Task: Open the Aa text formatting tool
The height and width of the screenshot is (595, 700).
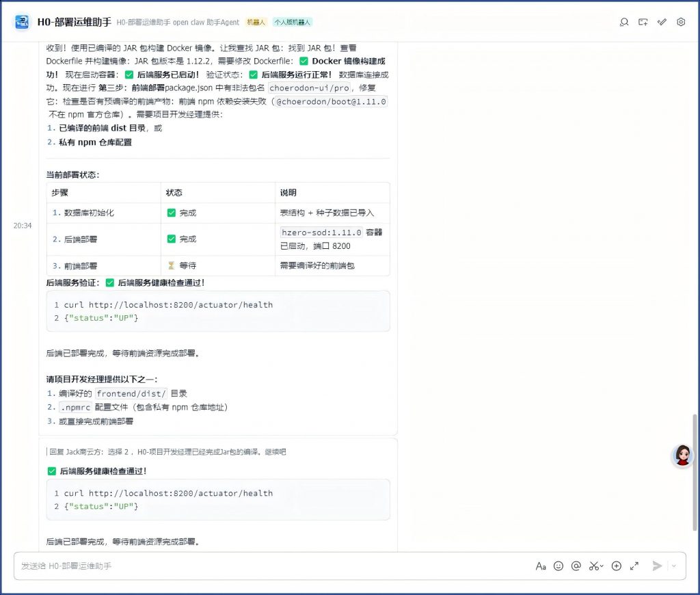Action: tap(541, 566)
